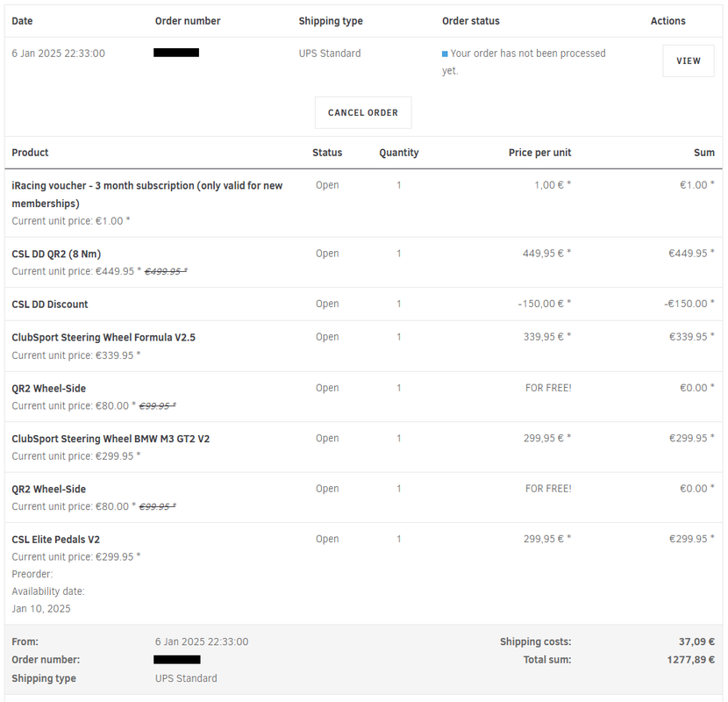This screenshot has width=728, height=702.
Task: Click the redacted order number in the summary footer
Action: click(177, 659)
